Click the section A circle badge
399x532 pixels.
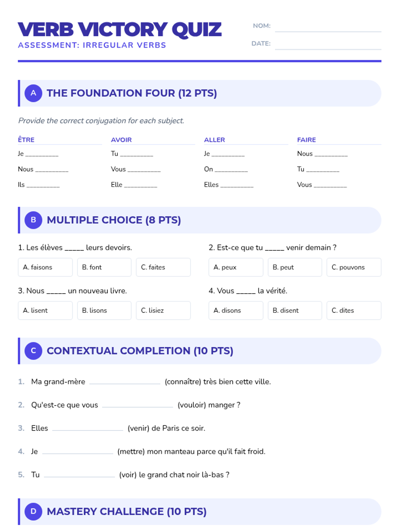pyautogui.click(x=33, y=93)
